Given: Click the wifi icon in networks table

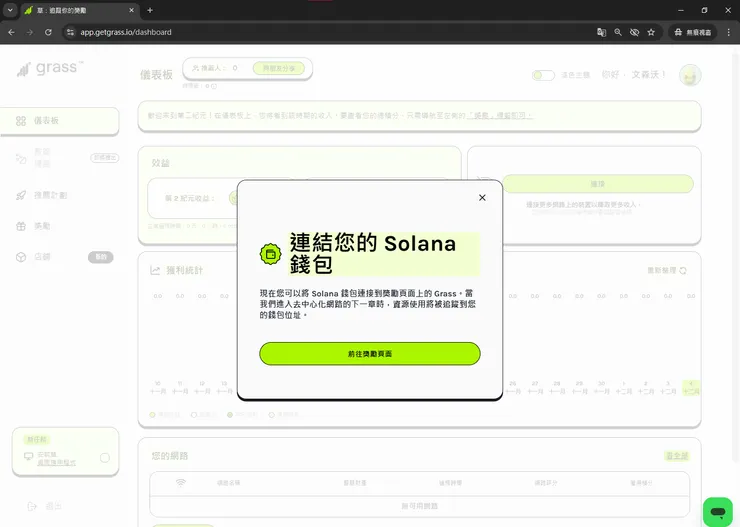Looking at the screenshot, I should coord(180,483).
